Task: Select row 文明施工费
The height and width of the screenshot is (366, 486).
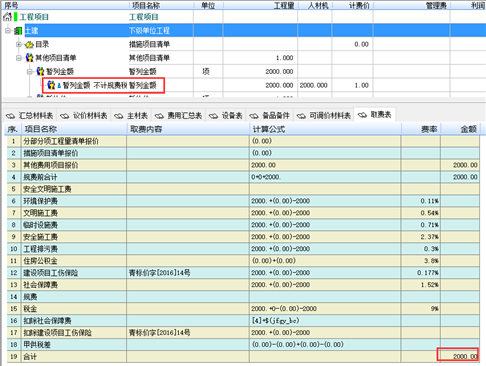Action: (243, 213)
